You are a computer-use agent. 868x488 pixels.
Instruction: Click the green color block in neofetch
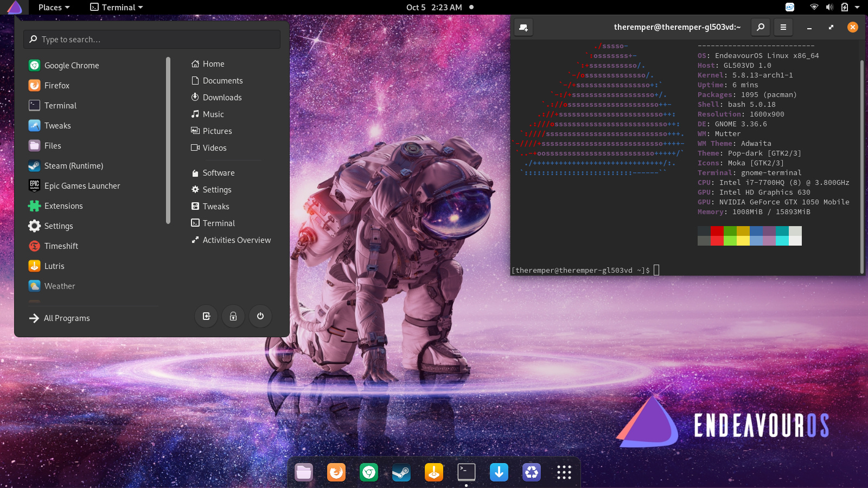tap(730, 236)
